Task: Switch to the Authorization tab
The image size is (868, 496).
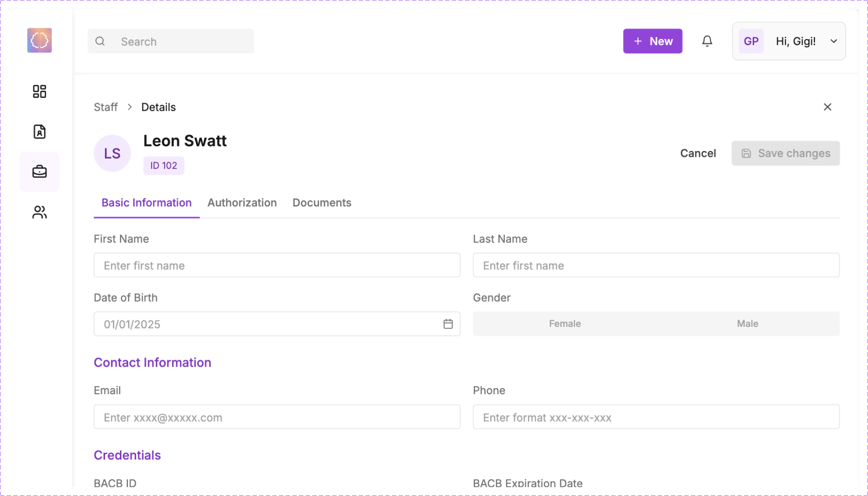Action: tap(242, 202)
